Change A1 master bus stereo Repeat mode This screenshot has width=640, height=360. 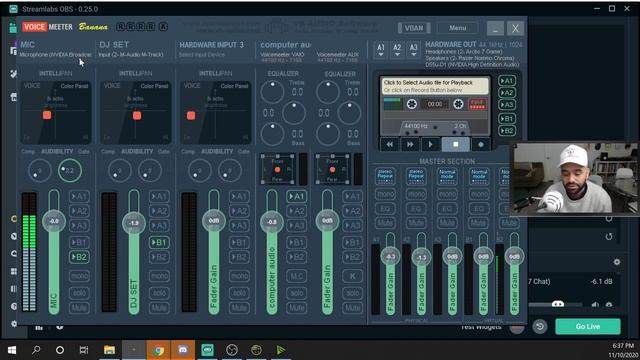[385, 176]
